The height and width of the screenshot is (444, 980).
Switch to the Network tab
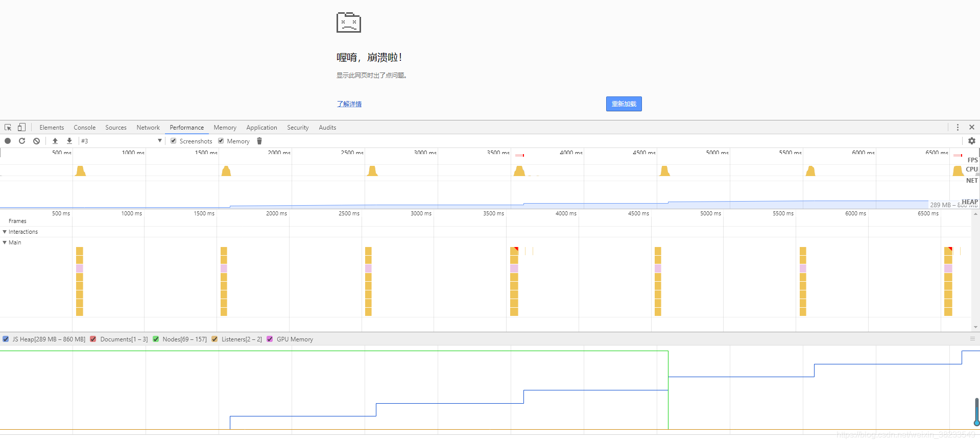pyautogui.click(x=148, y=128)
